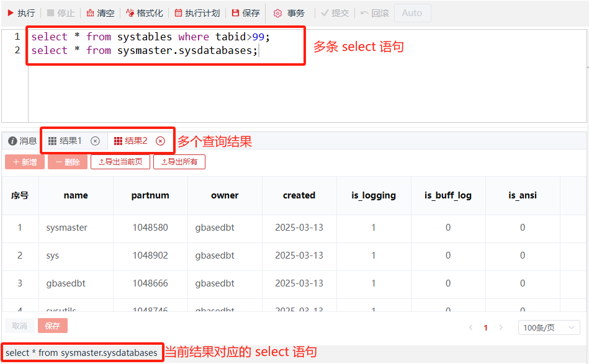Close the 结果2 tab
589x364 pixels.
pos(160,141)
